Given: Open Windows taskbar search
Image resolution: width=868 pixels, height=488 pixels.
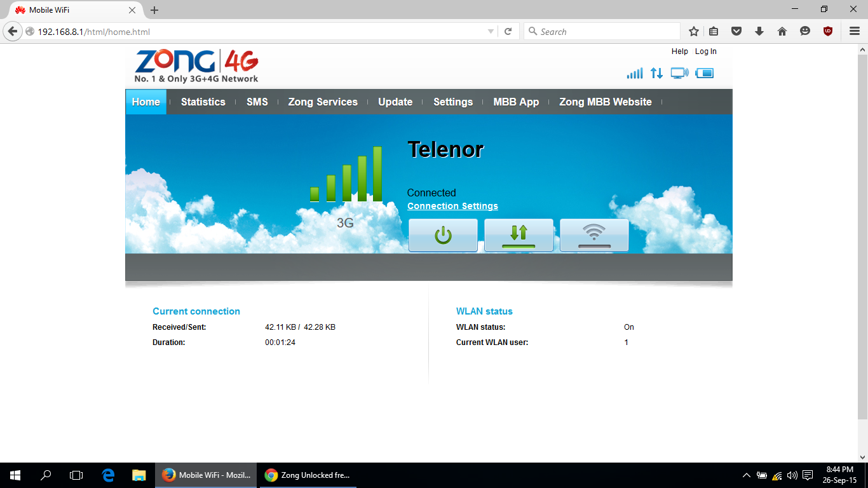Looking at the screenshot, I should coord(46,475).
